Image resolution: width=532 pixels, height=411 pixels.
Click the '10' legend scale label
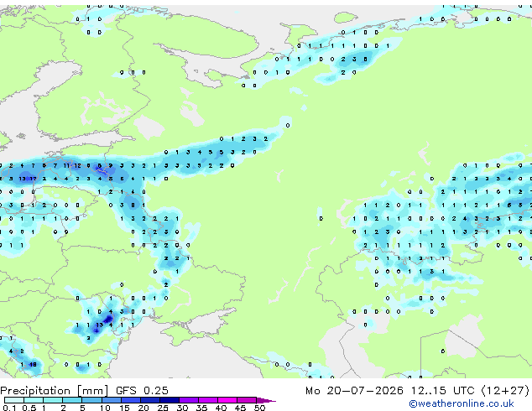point(105,408)
